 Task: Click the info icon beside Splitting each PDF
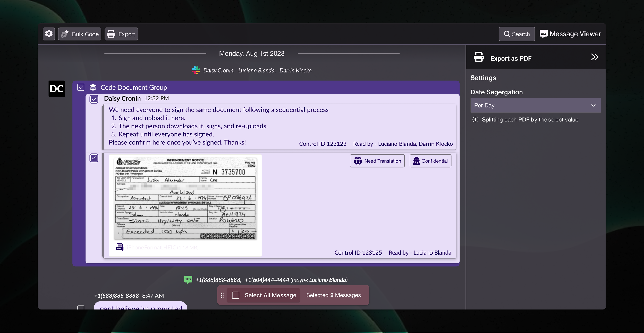point(476,120)
